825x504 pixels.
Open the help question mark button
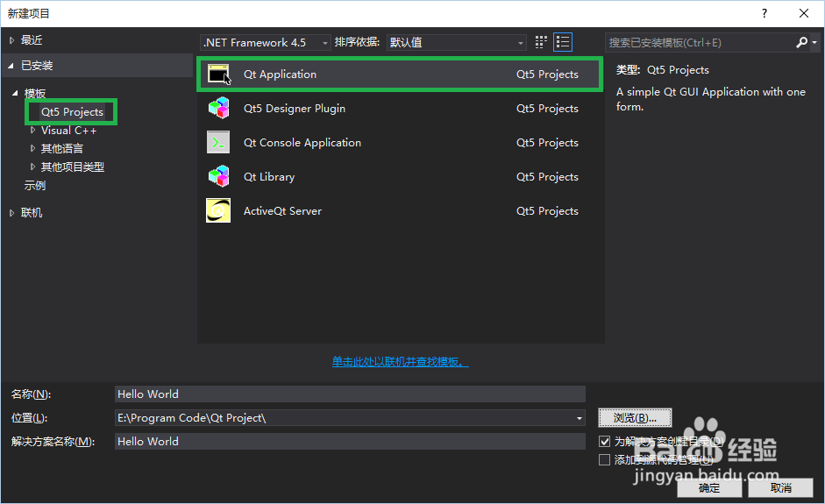(x=765, y=14)
